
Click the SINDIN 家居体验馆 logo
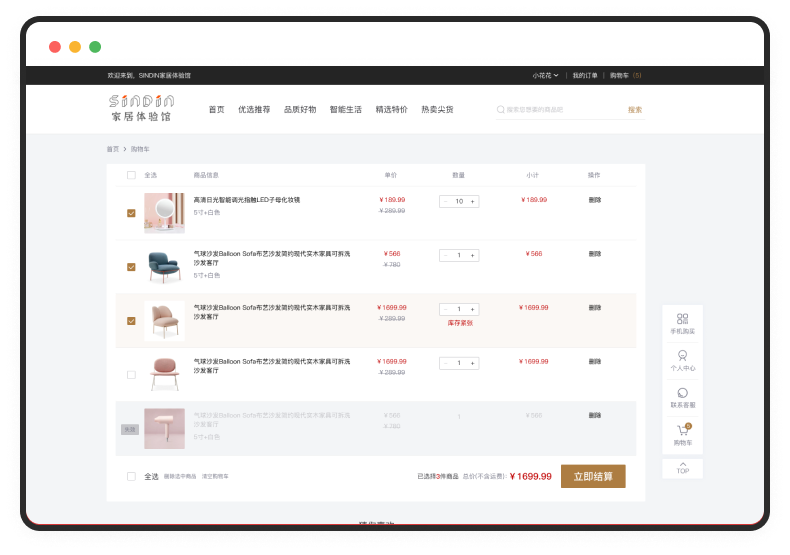pyautogui.click(x=141, y=108)
